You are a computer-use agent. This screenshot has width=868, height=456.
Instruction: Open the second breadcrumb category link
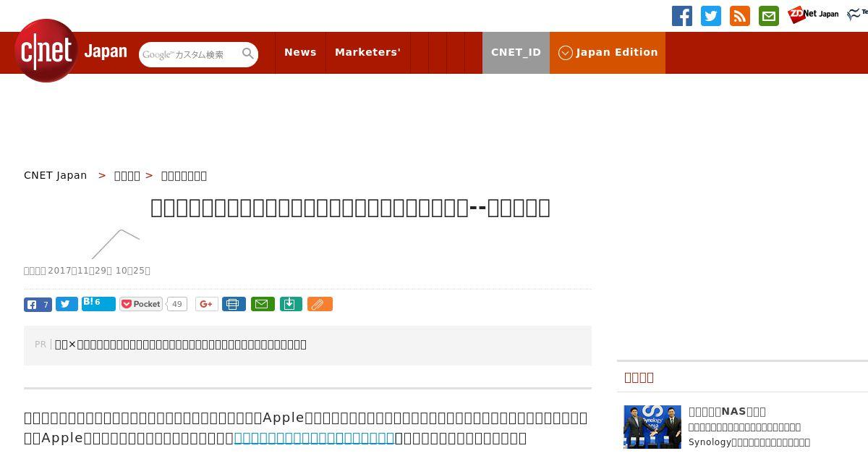(x=127, y=175)
